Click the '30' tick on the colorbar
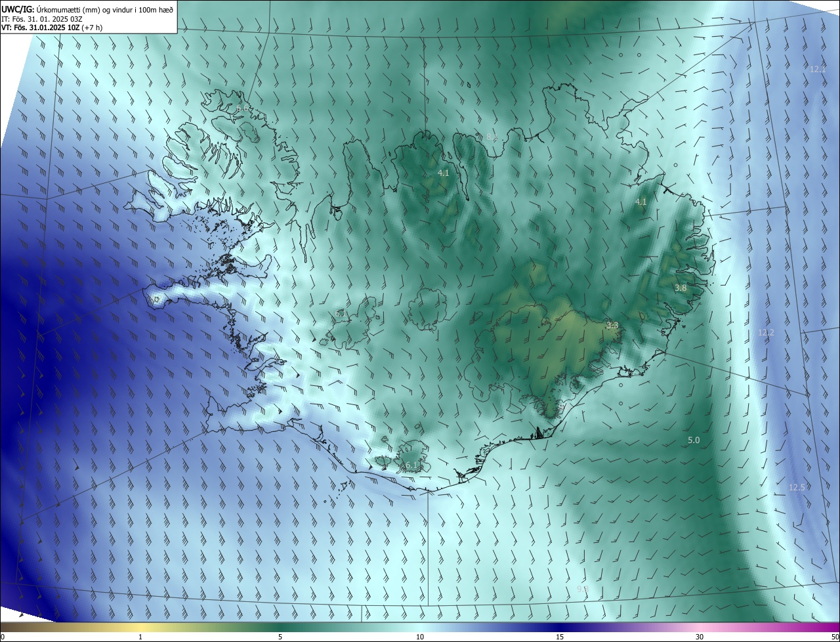Viewport: 840px width, 642px height. pos(700,637)
